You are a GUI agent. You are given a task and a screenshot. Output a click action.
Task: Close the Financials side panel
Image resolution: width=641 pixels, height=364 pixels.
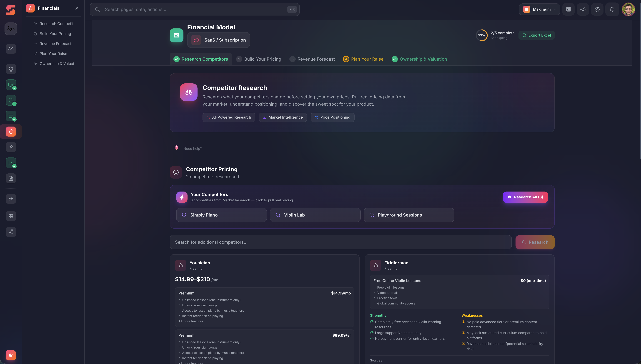pyautogui.click(x=77, y=8)
